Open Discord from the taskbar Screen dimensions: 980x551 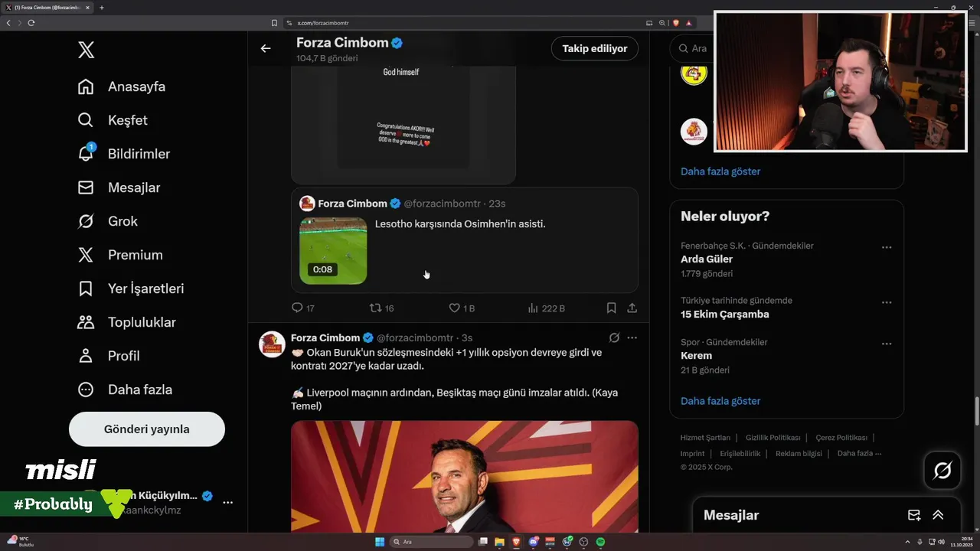point(534,542)
